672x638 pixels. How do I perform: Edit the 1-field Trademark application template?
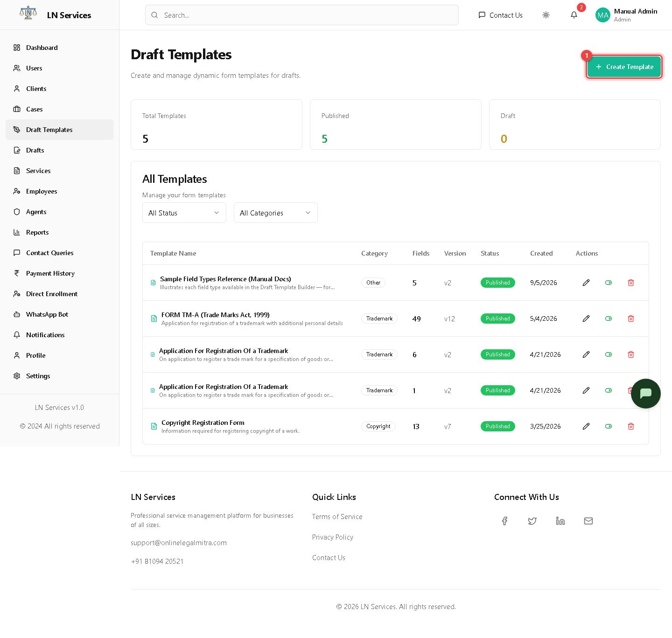586,390
